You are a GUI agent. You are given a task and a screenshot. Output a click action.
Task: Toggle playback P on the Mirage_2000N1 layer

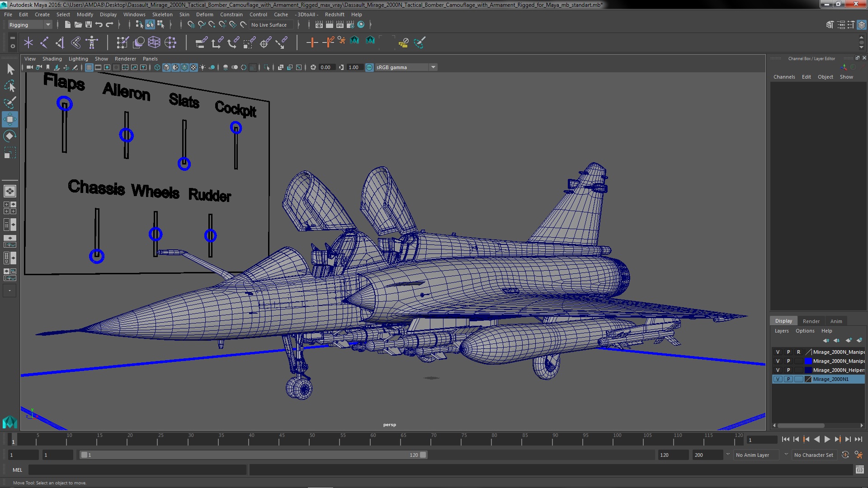point(788,380)
